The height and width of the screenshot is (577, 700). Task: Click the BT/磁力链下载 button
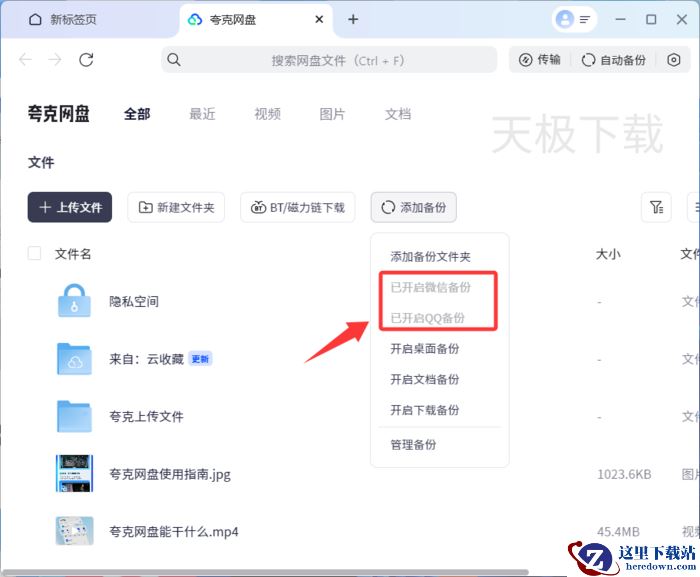click(298, 207)
